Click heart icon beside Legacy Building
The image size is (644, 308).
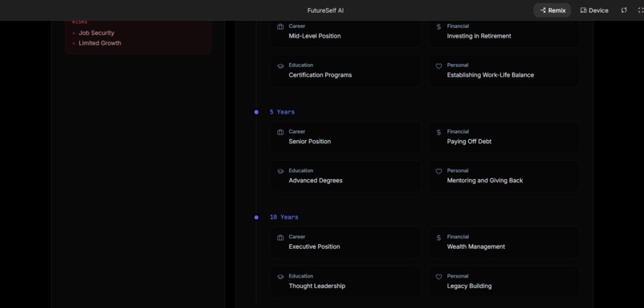439,277
